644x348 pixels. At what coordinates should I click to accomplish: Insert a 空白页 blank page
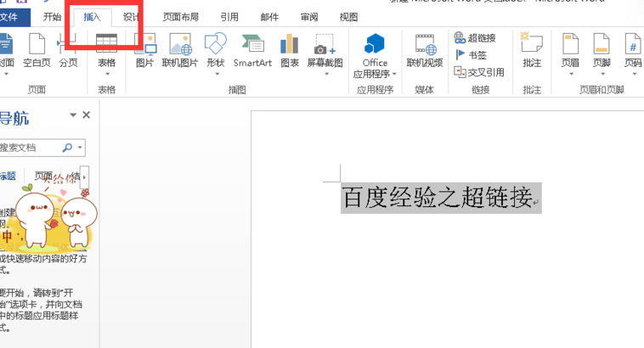click(x=37, y=51)
